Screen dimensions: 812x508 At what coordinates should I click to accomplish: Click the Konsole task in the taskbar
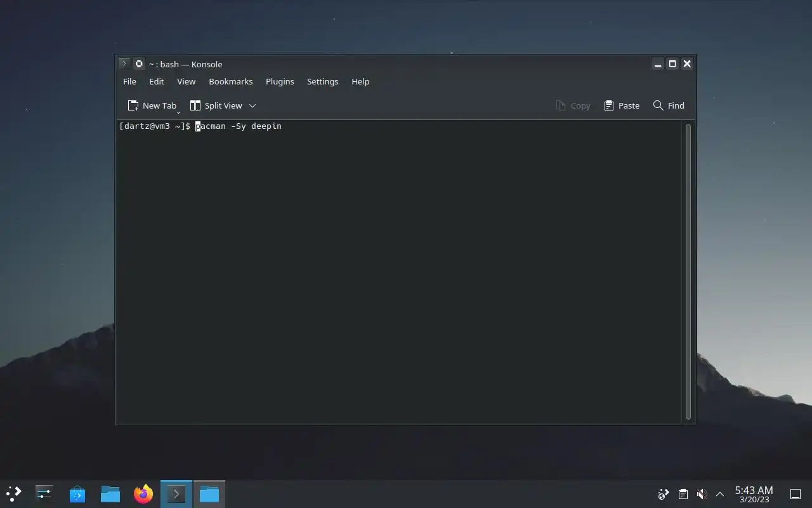pyautogui.click(x=176, y=493)
